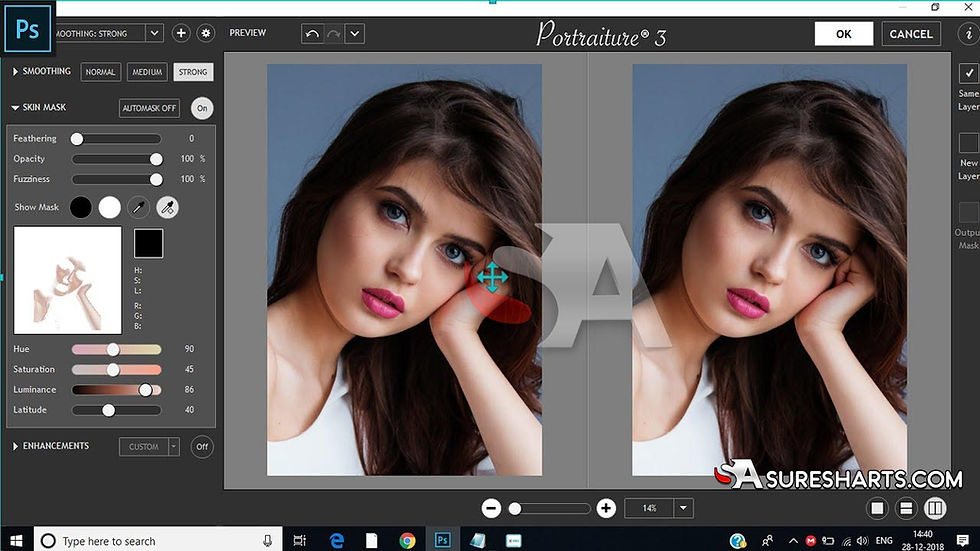
Task: Toggle the Same Layer checkbox
Action: (969, 73)
